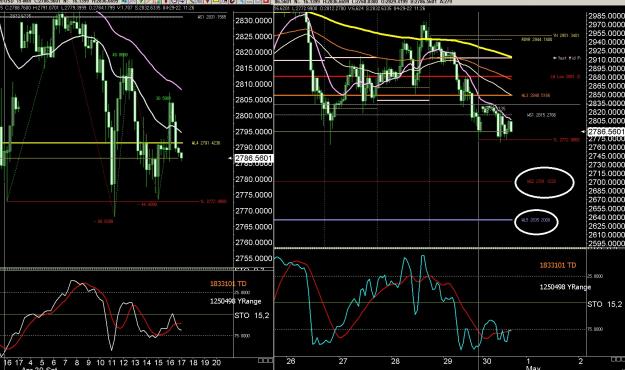625x370 pixels.
Task: Click 2610.0000 on right chart price axis
Action: coord(606,235)
